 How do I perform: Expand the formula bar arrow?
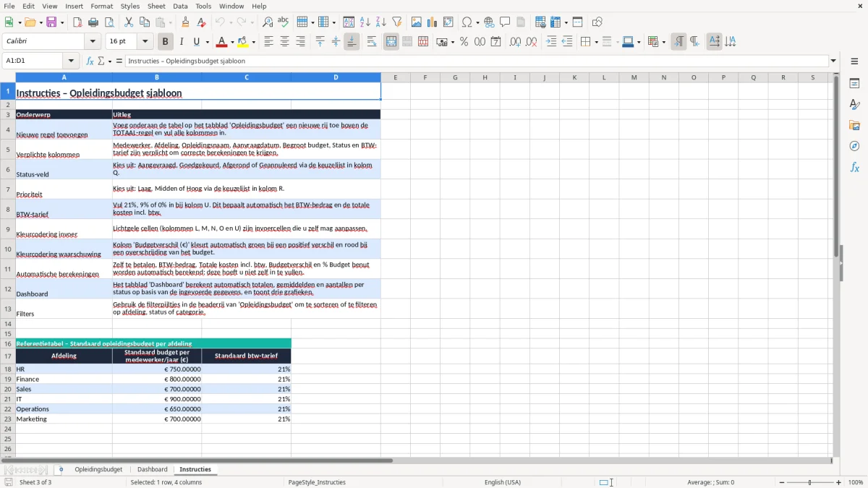click(833, 61)
